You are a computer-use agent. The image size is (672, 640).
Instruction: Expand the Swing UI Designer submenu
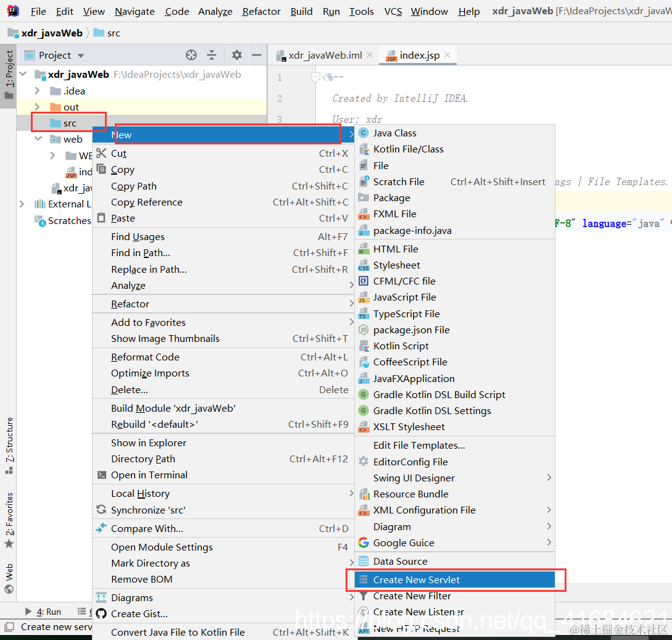pos(549,478)
